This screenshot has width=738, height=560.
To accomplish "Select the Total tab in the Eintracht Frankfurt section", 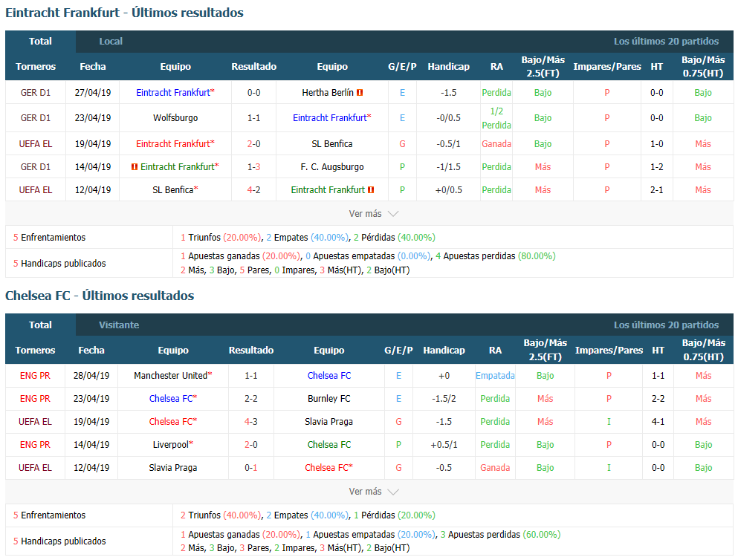I will (40, 42).
